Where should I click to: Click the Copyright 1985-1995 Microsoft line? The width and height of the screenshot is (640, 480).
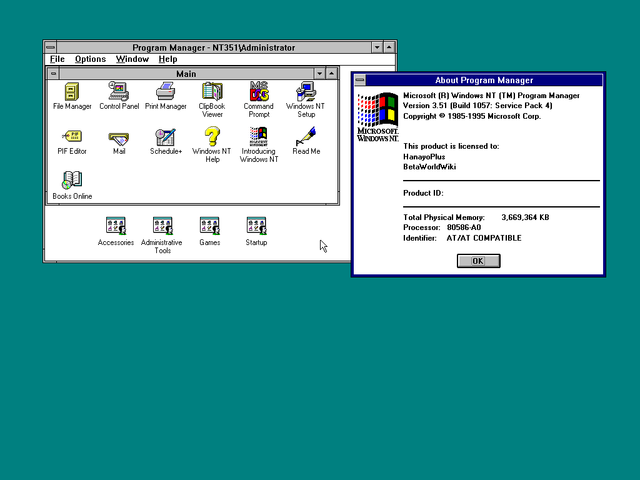click(x=472, y=116)
